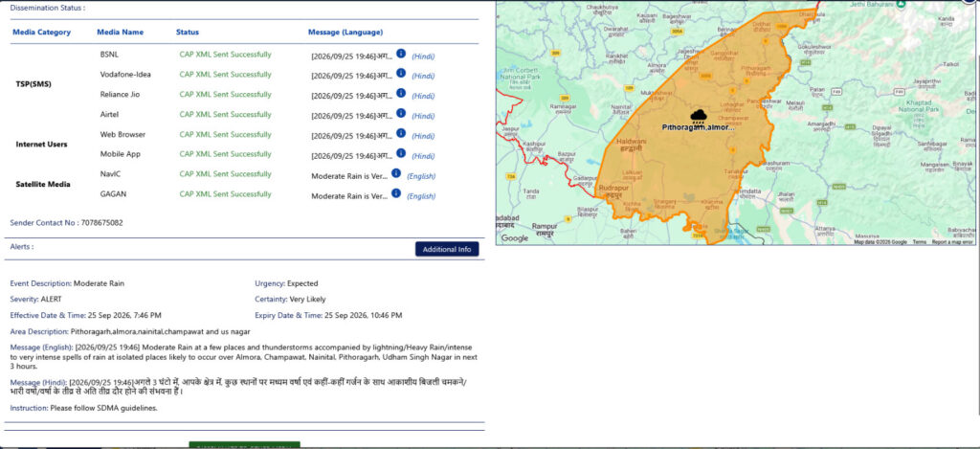Click the Google logo on the map
Screen dimensions: 980x449
[514, 238]
